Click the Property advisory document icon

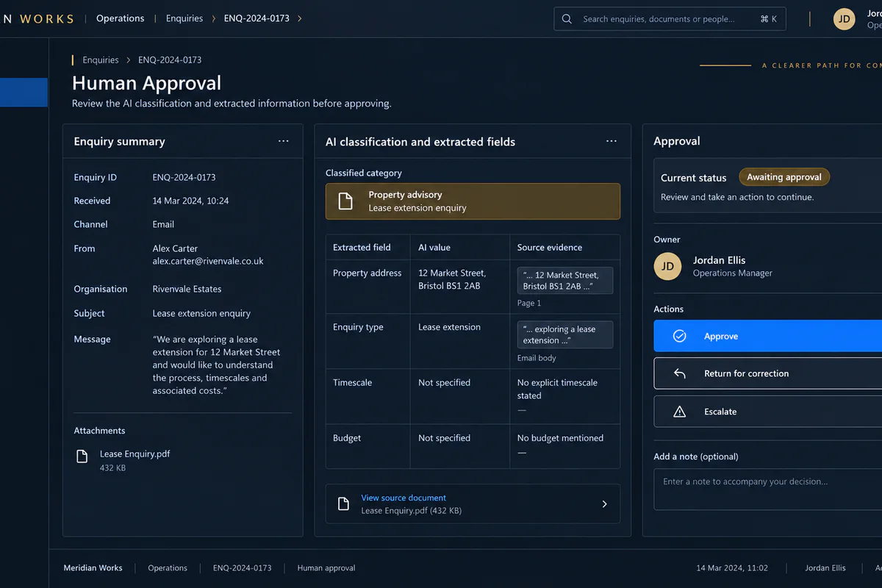[345, 201]
